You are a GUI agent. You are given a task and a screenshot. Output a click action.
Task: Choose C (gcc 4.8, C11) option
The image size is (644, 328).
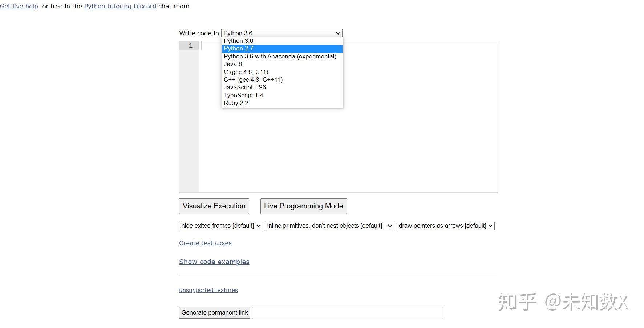246,72
